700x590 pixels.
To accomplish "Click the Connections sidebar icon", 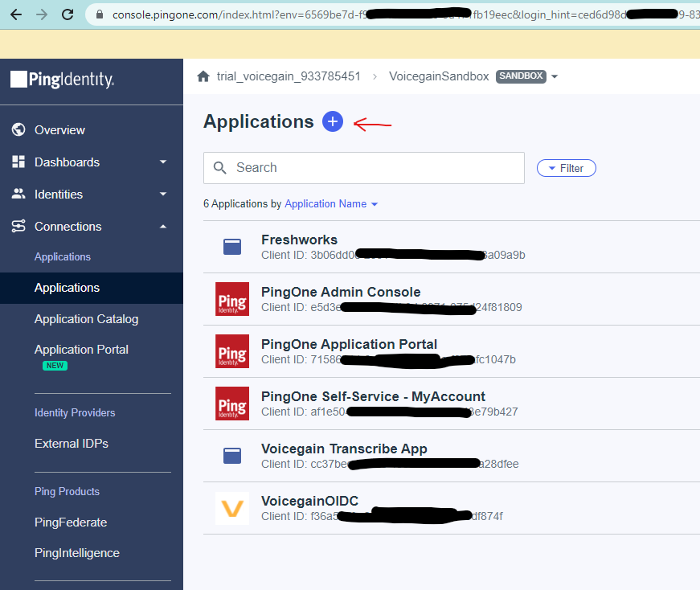I will 18,226.
